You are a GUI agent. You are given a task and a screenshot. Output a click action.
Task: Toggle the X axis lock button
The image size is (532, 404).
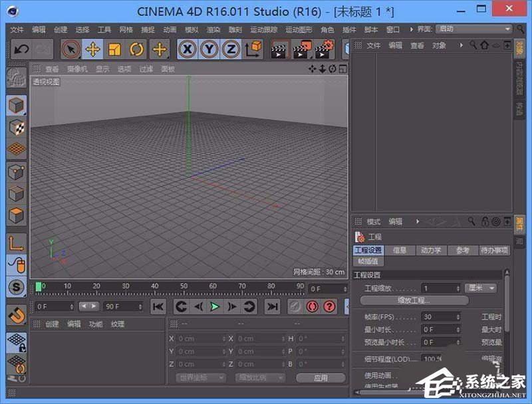[x=186, y=49]
